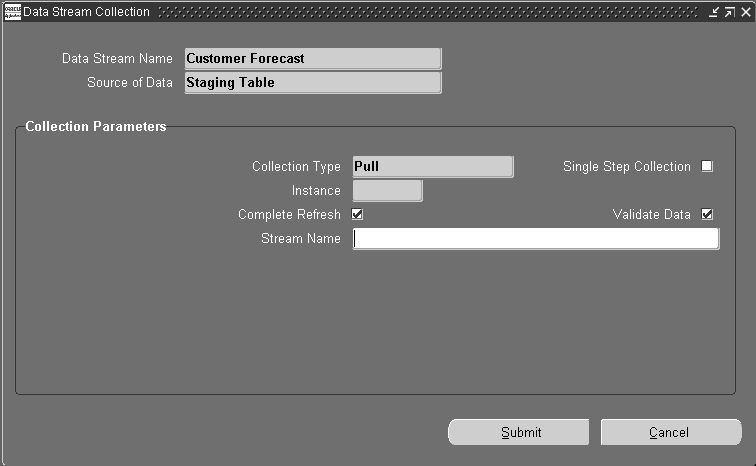Disable the Validate Data checkbox
The height and width of the screenshot is (466, 756).
[707, 214]
